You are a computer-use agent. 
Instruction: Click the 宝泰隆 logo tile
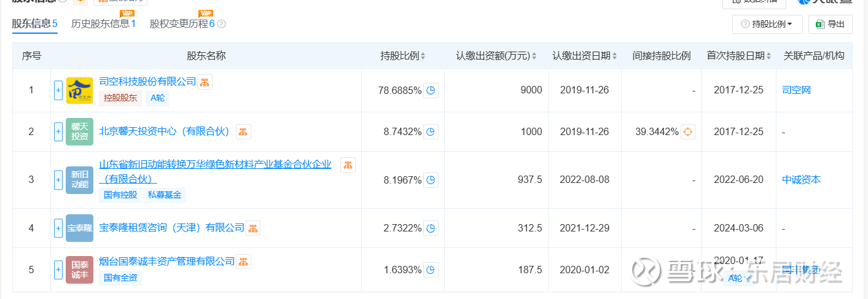click(x=79, y=228)
